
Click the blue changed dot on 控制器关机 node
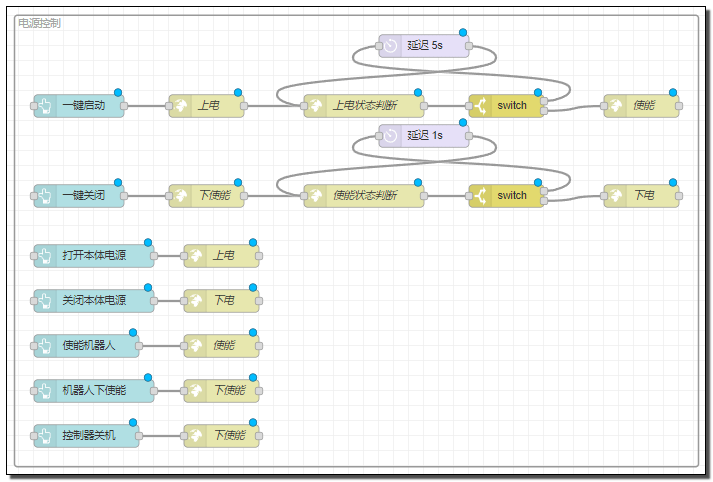coord(133,422)
